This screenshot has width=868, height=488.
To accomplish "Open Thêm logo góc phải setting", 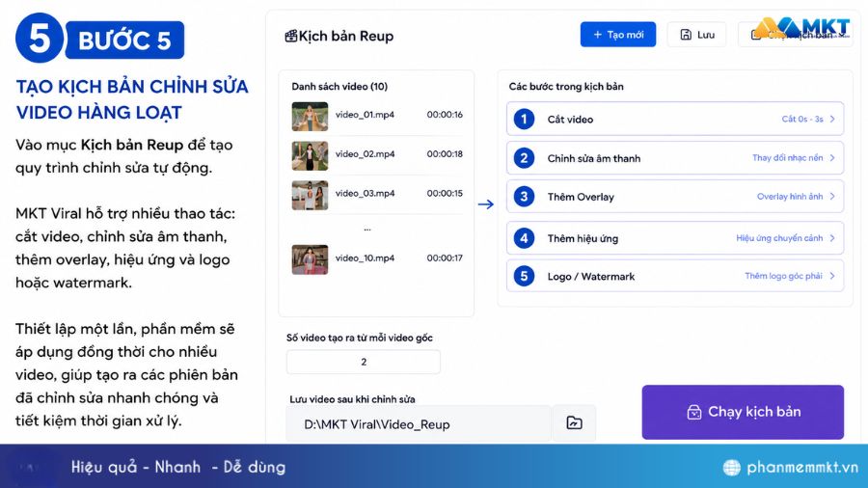I will pos(783,276).
